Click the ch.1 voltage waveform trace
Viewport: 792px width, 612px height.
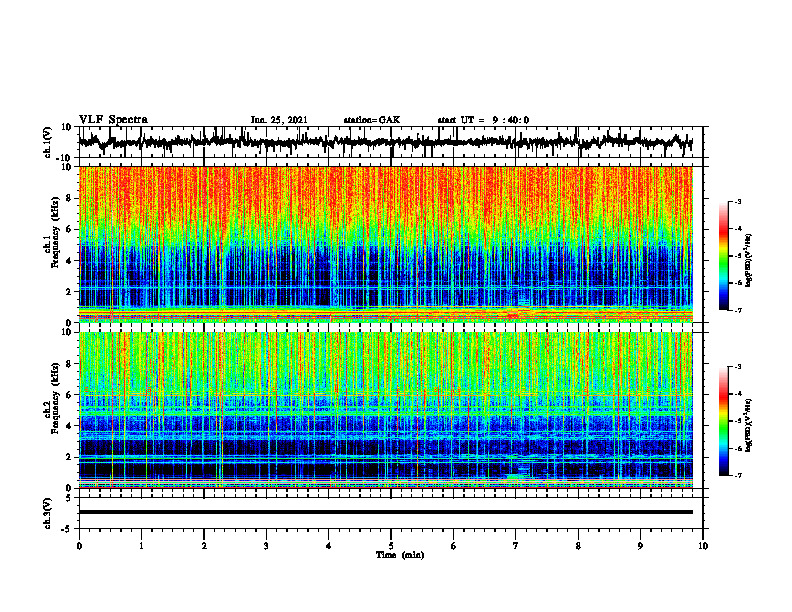click(x=385, y=142)
